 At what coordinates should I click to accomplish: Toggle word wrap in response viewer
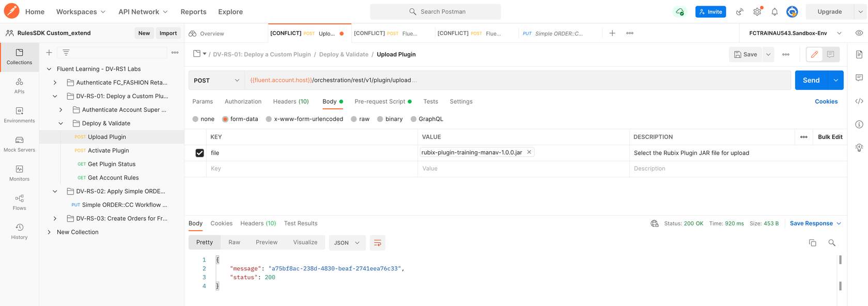pyautogui.click(x=377, y=243)
